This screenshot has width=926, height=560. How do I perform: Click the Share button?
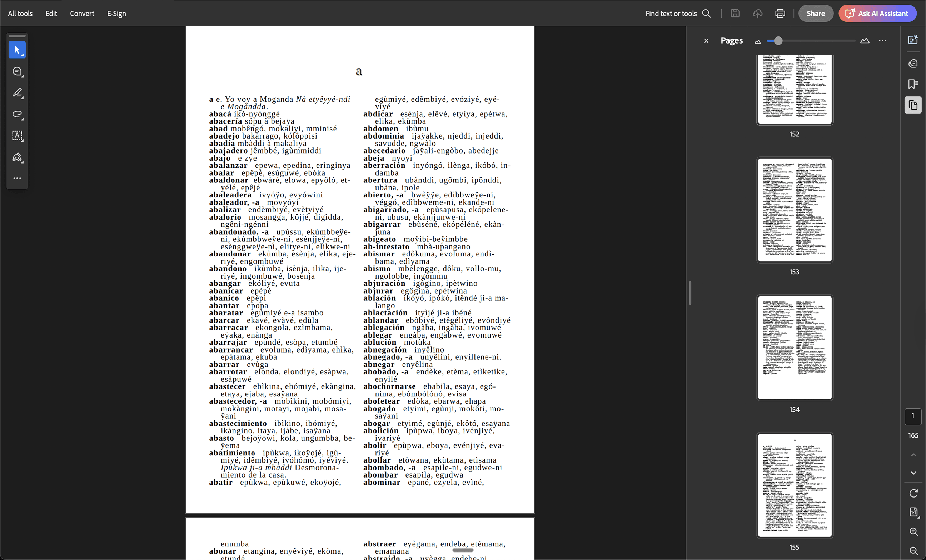pyautogui.click(x=816, y=13)
